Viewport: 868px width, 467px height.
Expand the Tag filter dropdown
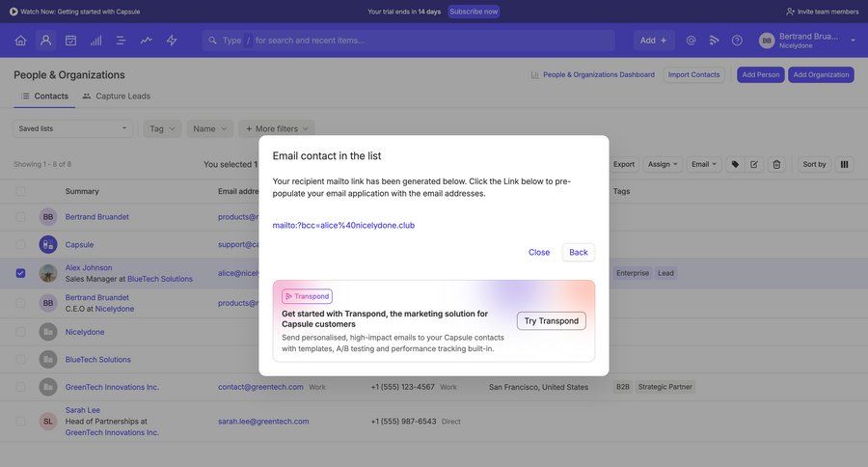(162, 128)
